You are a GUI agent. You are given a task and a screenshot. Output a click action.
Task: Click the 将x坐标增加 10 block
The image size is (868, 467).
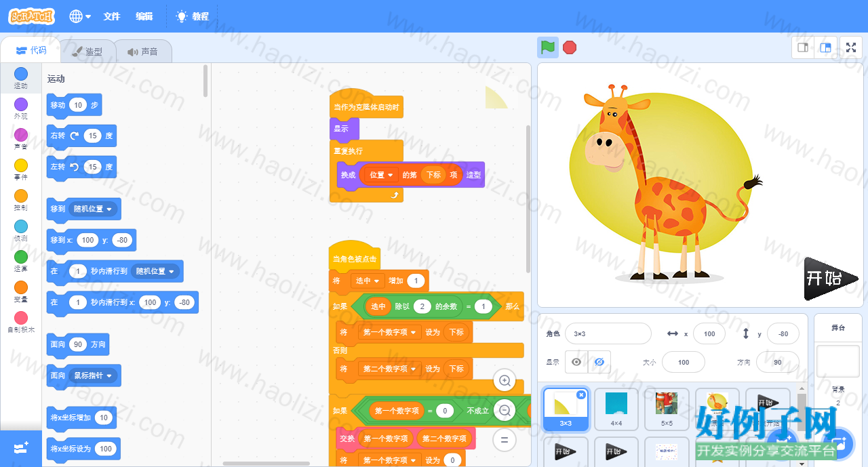click(x=81, y=418)
